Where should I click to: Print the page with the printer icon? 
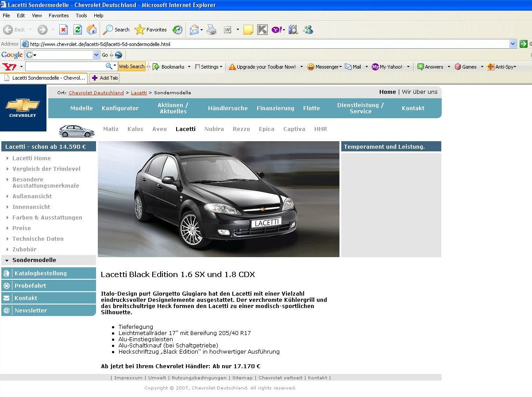coord(212,30)
